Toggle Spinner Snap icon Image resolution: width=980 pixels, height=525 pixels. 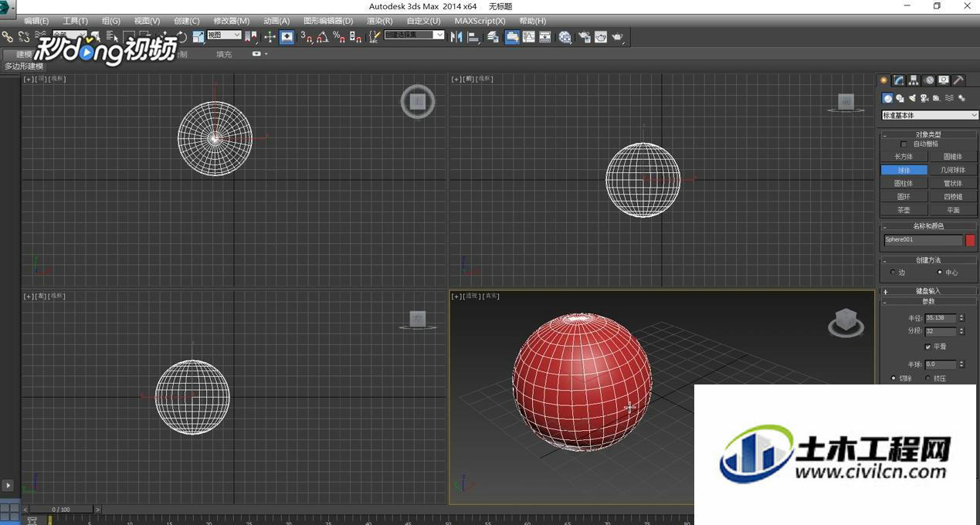355,36
